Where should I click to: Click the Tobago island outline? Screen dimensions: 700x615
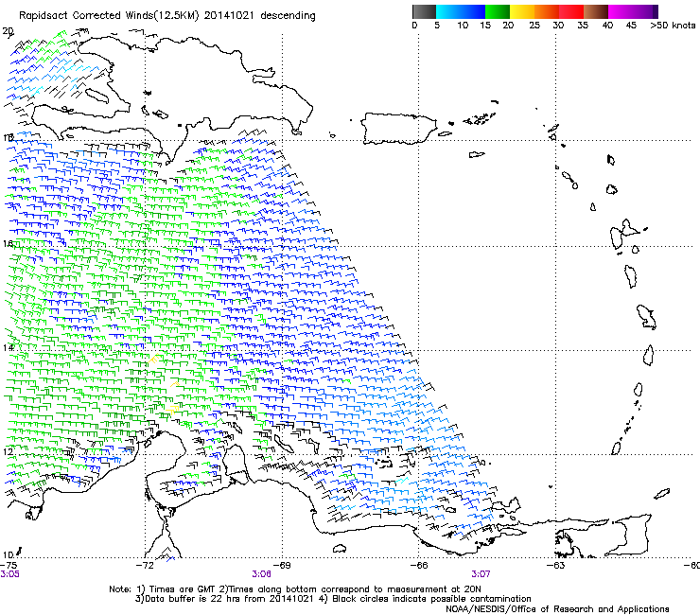click(661, 494)
